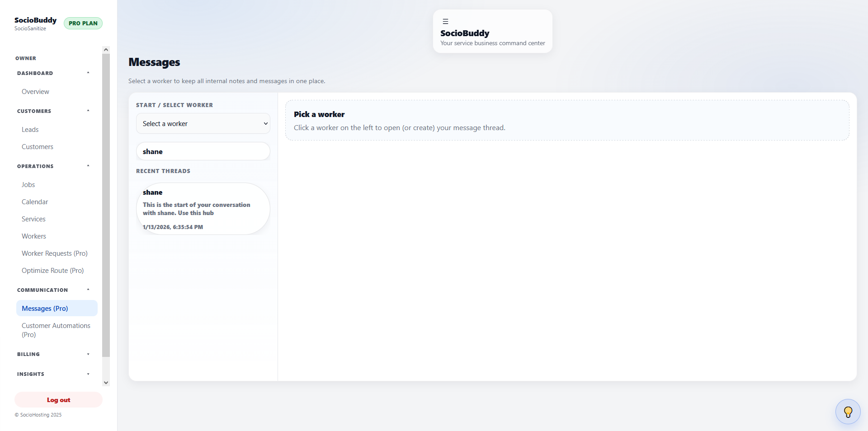
Task: Open the Select a worker dropdown
Action: [x=203, y=123]
